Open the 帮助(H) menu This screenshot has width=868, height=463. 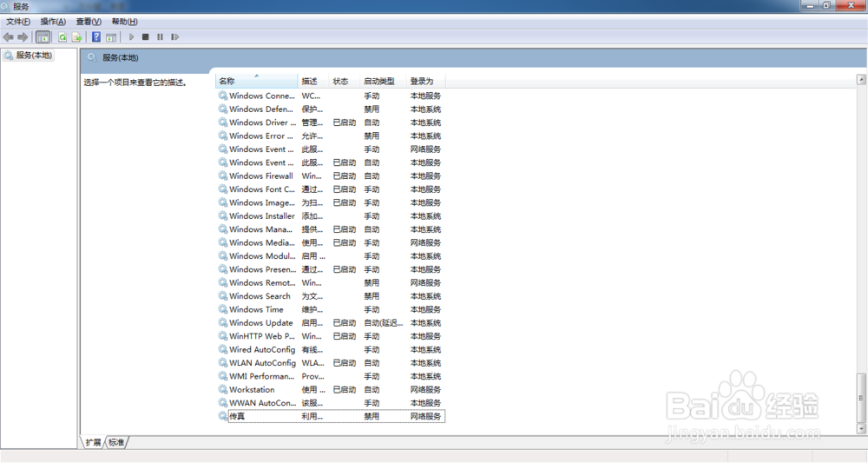(x=124, y=22)
